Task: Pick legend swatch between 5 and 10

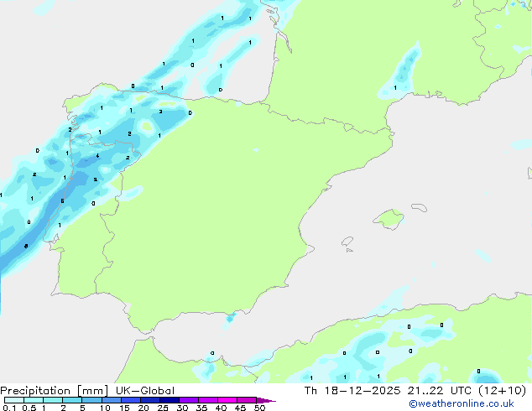Action: point(91,400)
